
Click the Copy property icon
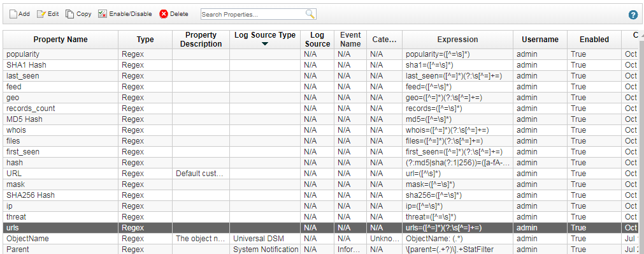70,14
